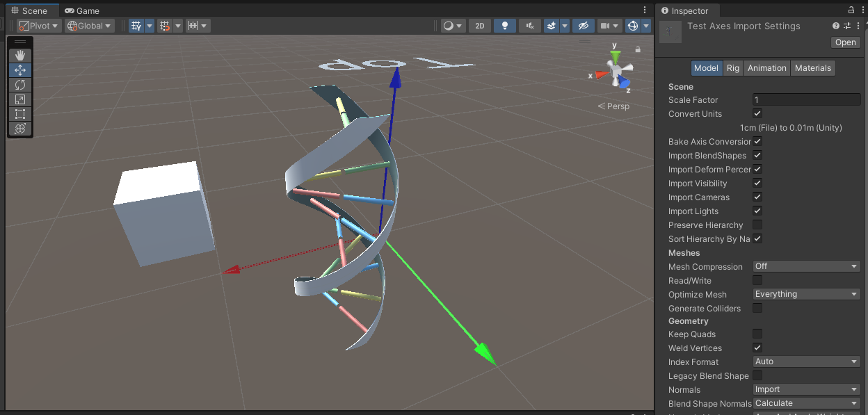
Task: Select the Hand tool in the Scene toolbar
Action: coord(20,56)
